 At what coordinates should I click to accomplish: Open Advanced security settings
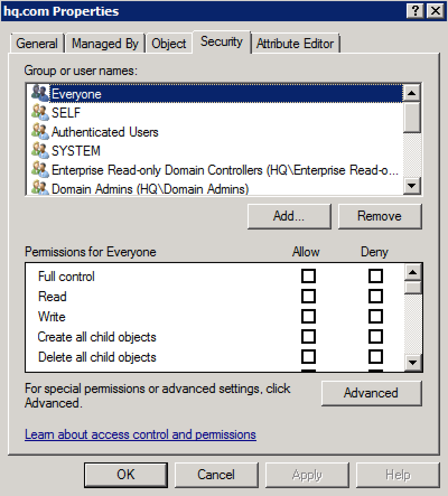(371, 393)
